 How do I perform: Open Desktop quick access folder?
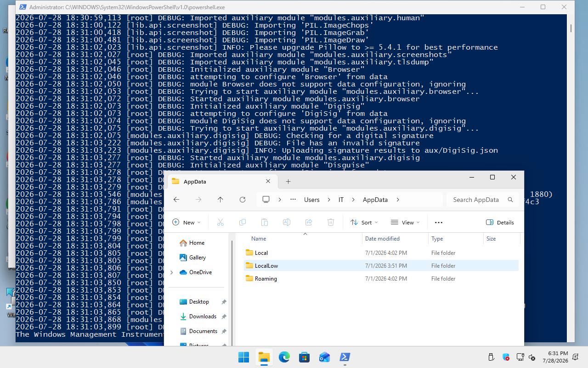pyautogui.click(x=199, y=302)
